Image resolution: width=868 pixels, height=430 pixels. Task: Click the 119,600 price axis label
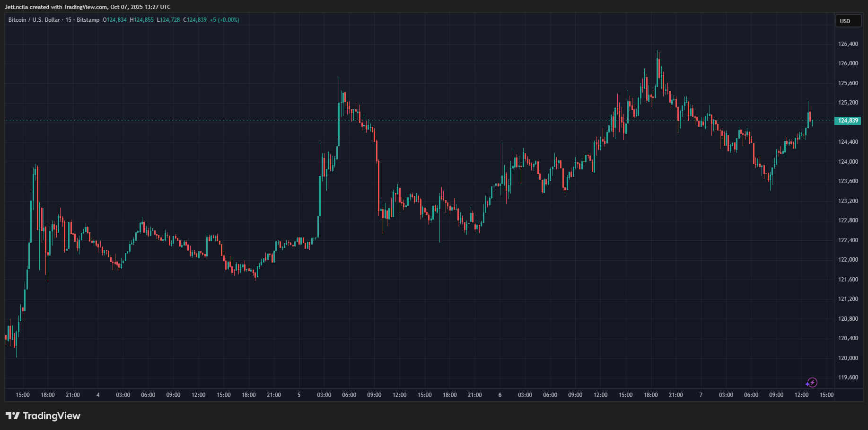coord(848,377)
